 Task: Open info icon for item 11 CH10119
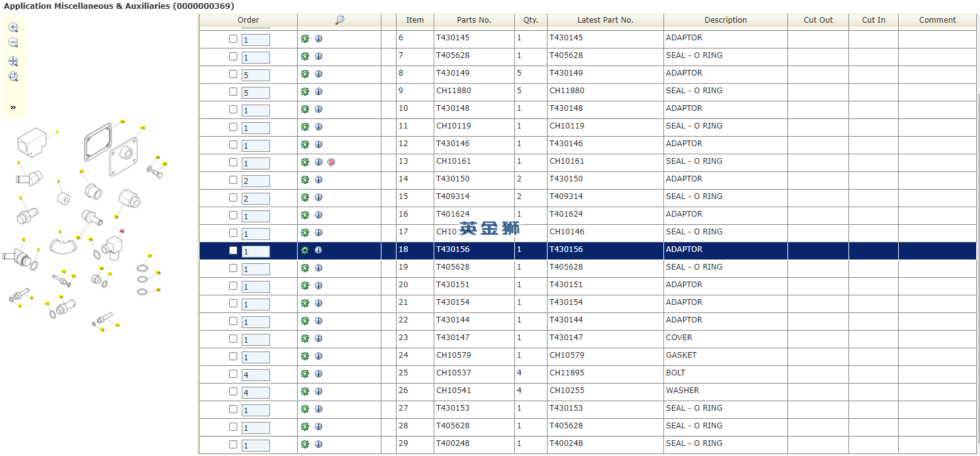coord(318,127)
